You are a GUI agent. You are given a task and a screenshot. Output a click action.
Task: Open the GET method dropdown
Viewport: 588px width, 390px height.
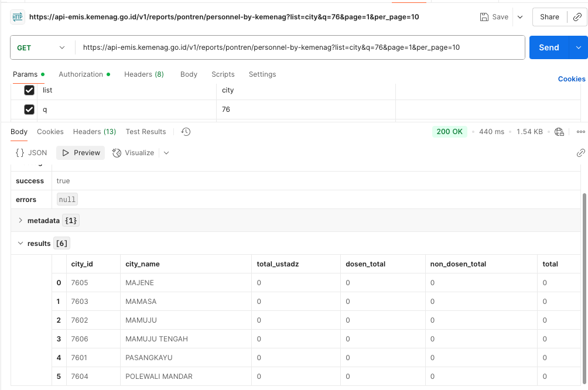42,47
